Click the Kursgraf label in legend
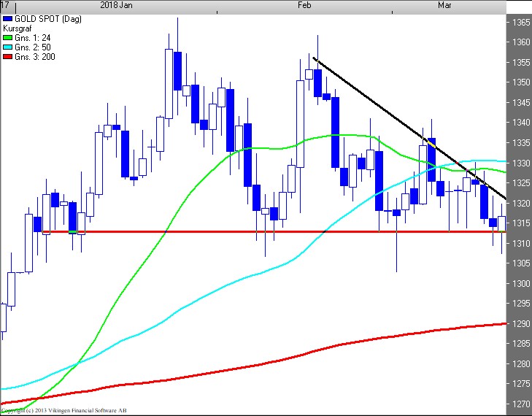The width and height of the screenshot is (532, 416). 18,28
